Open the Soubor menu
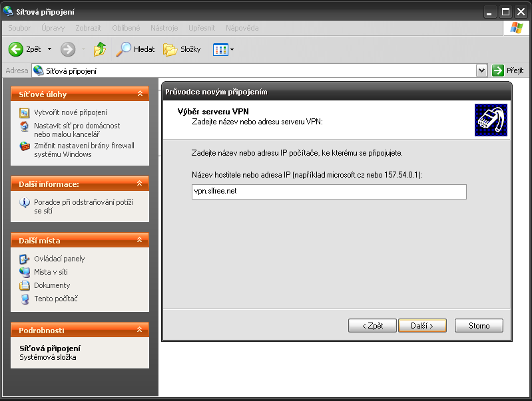 (18, 28)
